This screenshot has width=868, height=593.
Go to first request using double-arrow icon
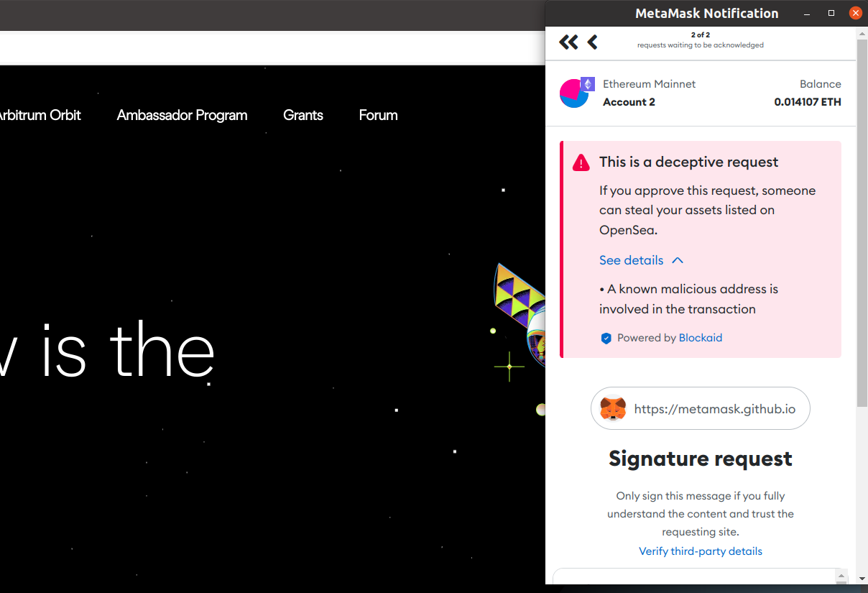pos(568,42)
